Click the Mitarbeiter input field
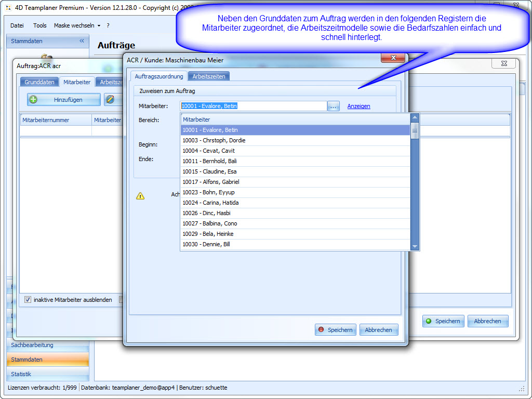532x399 pixels. (x=254, y=106)
